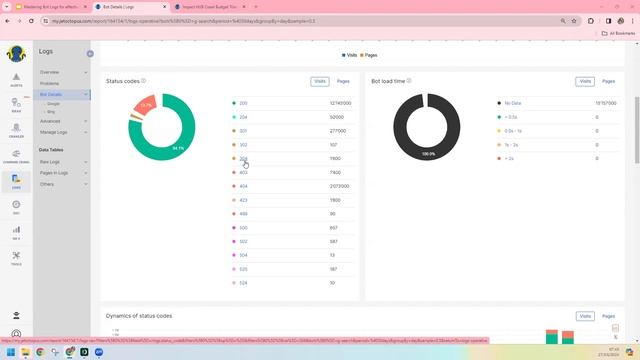Toggle the Visits legend series at top

349,55
